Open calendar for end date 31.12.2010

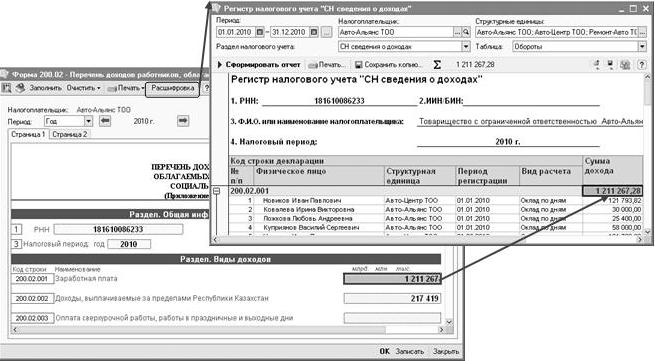click(x=314, y=32)
